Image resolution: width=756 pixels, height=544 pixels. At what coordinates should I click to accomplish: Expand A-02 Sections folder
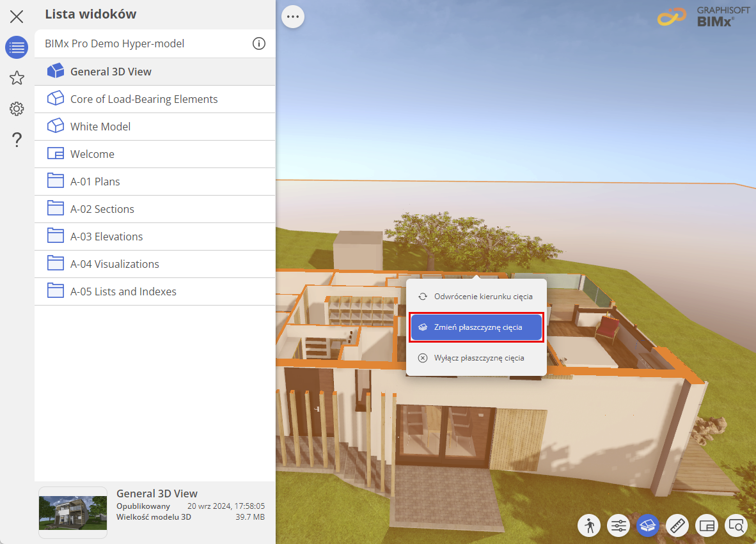(155, 209)
